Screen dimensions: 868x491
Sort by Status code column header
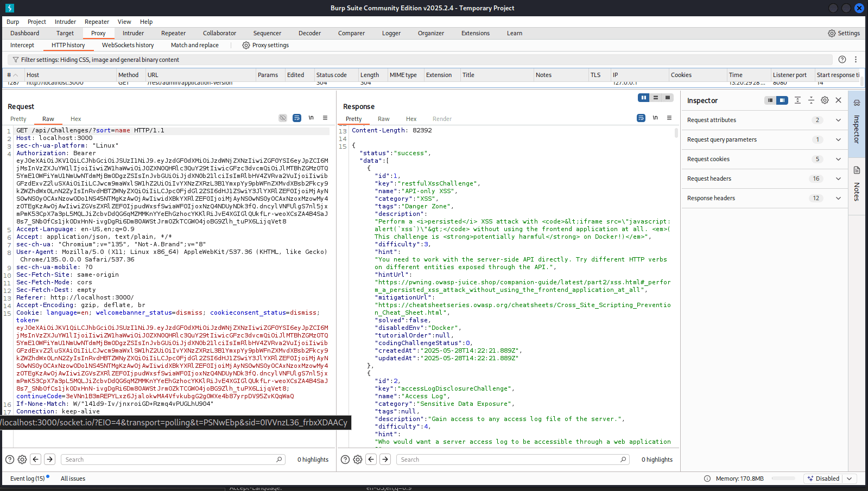tap(335, 75)
